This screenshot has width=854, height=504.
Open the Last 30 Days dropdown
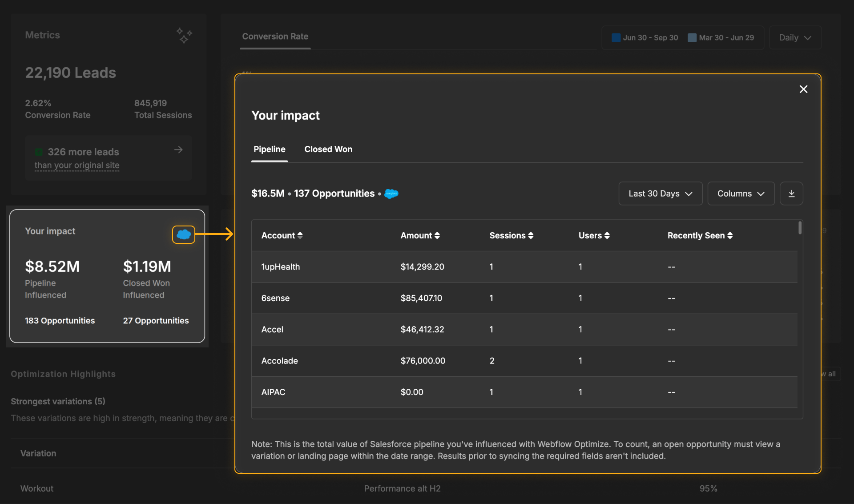pyautogui.click(x=661, y=194)
